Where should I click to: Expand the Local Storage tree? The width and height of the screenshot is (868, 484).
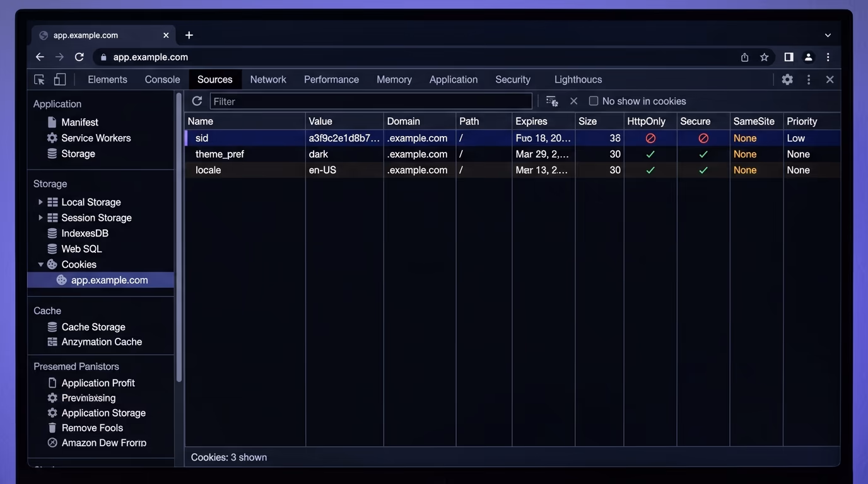(x=40, y=202)
